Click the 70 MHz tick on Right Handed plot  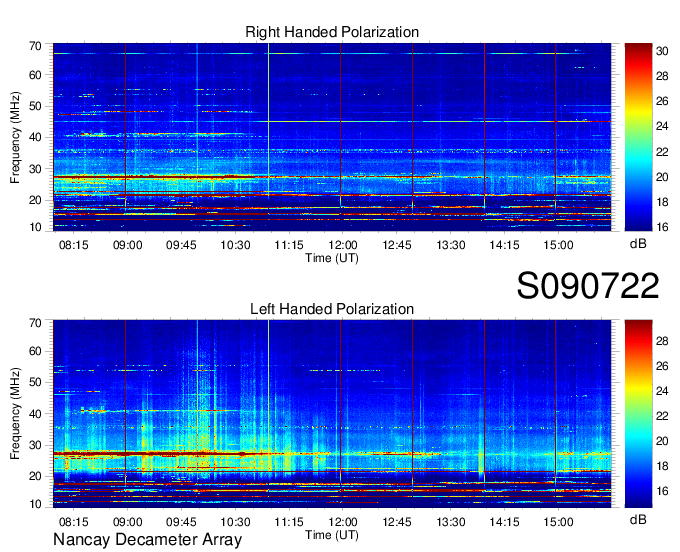coord(35,46)
